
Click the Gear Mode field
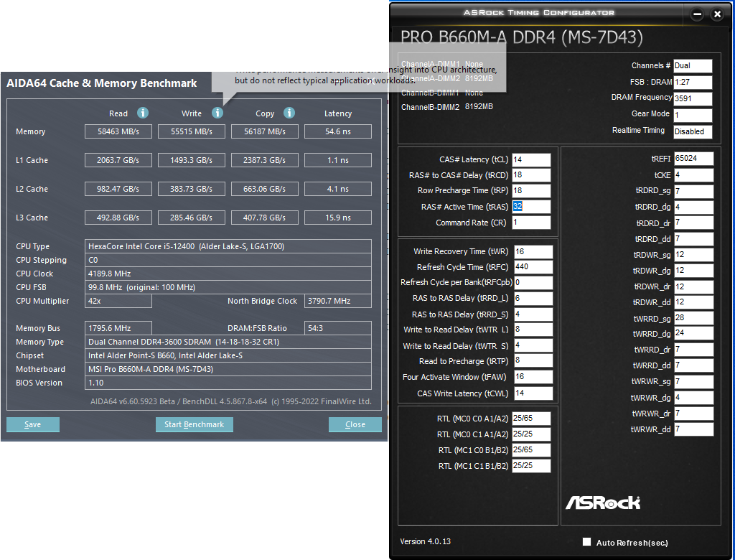[x=693, y=116]
